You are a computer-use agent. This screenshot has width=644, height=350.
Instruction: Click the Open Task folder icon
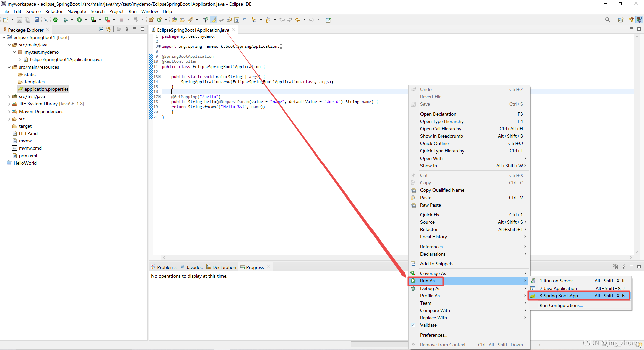point(182,20)
